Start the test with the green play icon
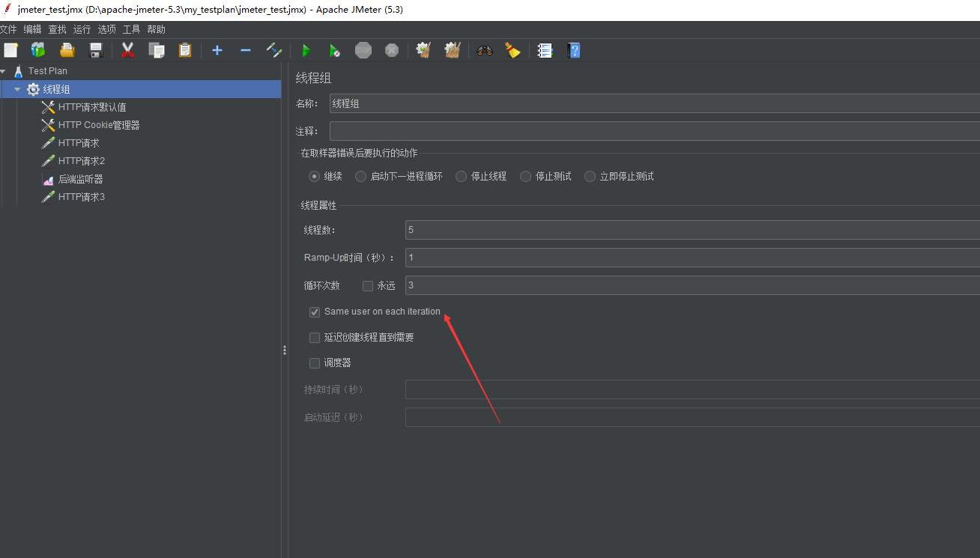Screen dimensions: 980x558 point(306,50)
